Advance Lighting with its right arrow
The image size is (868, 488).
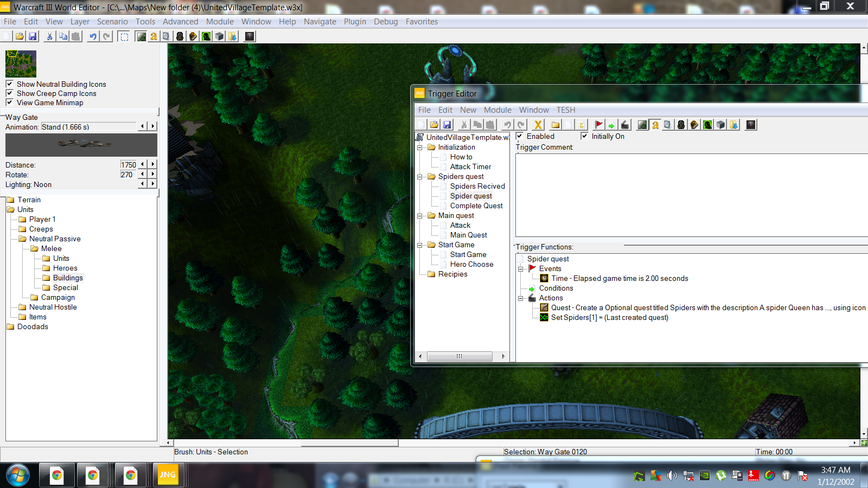click(153, 184)
